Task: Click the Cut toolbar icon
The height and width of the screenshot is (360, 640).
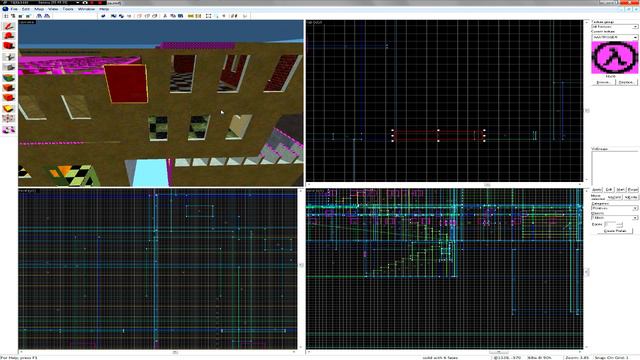Action: coord(165,16)
